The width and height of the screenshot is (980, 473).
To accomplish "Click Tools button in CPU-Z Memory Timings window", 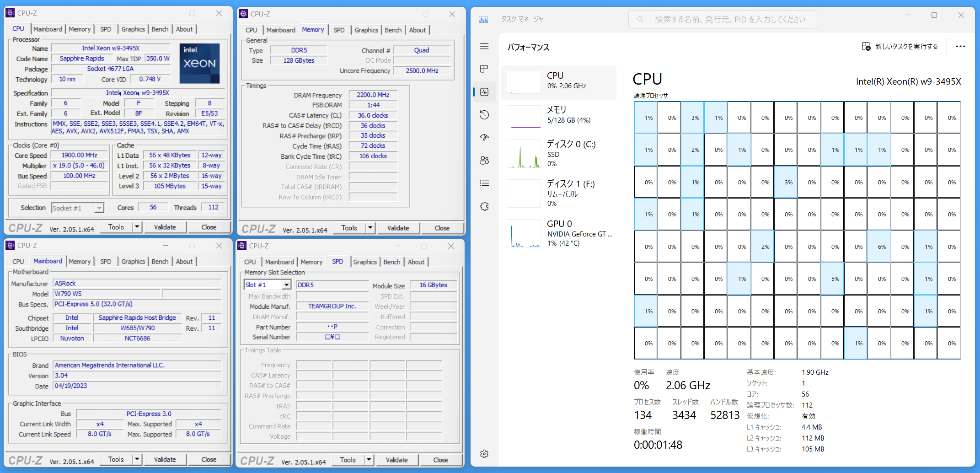I will [349, 228].
